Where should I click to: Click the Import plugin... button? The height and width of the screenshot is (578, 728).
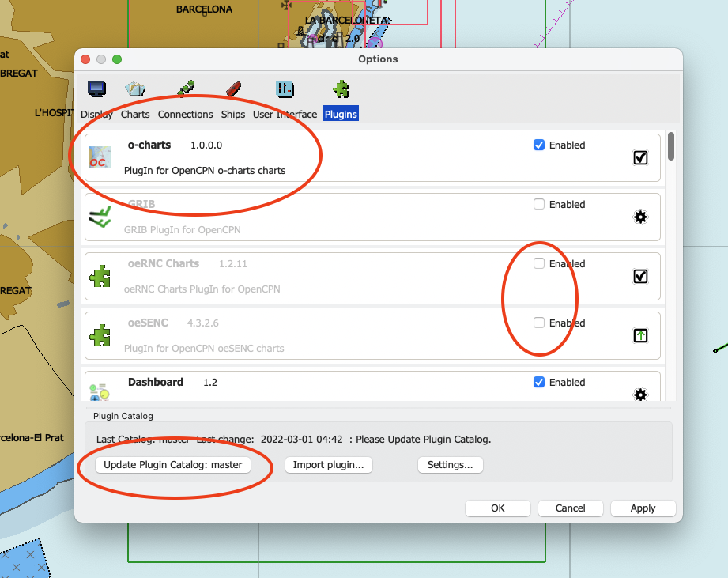point(328,465)
